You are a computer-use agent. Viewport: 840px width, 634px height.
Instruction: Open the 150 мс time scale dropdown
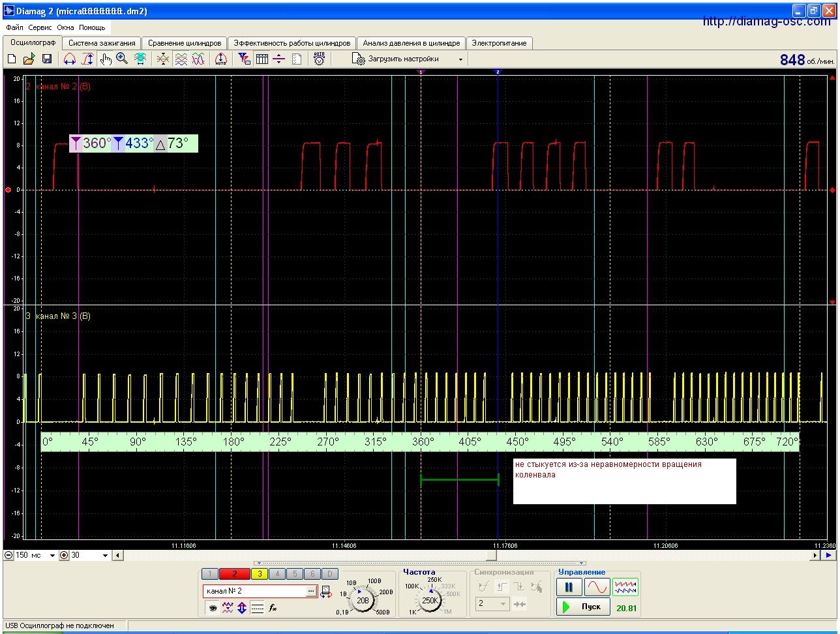coord(53,556)
